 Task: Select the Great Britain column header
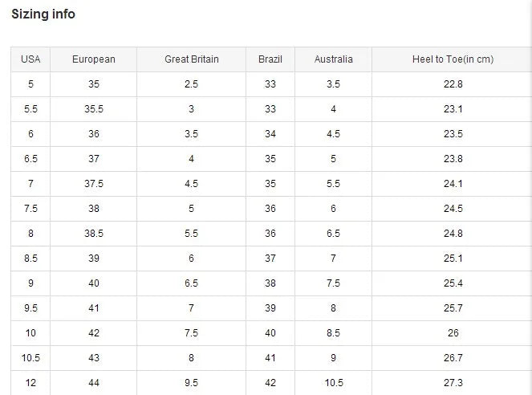click(192, 59)
